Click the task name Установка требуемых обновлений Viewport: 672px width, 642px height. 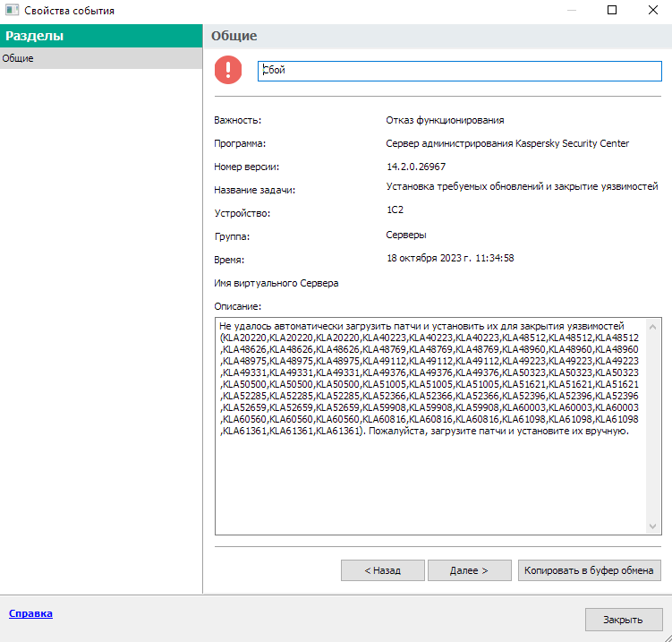[522, 186]
